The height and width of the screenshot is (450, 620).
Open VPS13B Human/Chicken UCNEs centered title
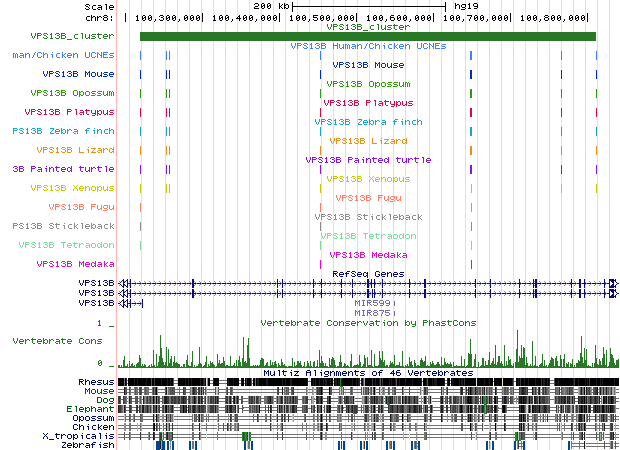tap(368, 46)
